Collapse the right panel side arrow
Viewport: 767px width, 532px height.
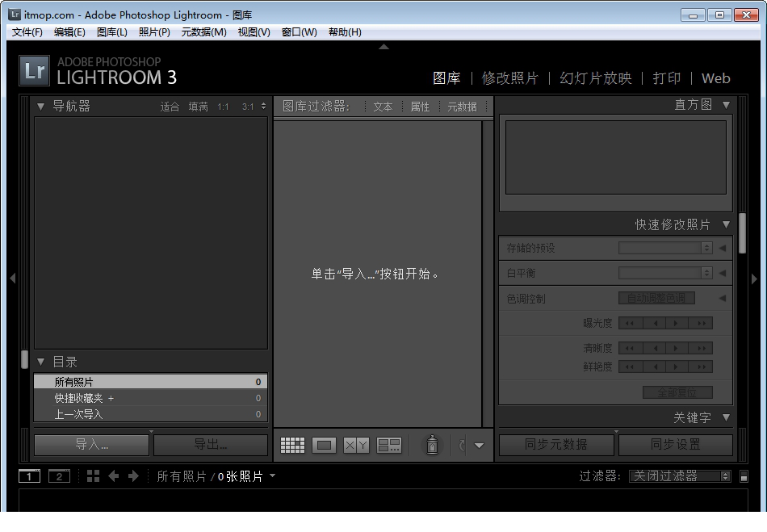754,279
